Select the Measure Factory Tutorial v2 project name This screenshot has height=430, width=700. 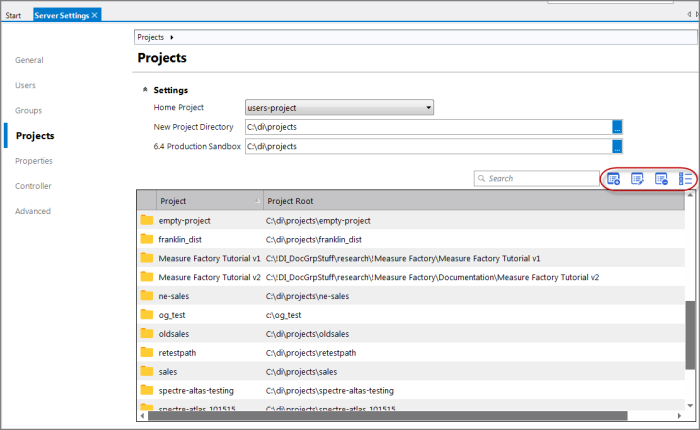pyautogui.click(x=209, y=277)
